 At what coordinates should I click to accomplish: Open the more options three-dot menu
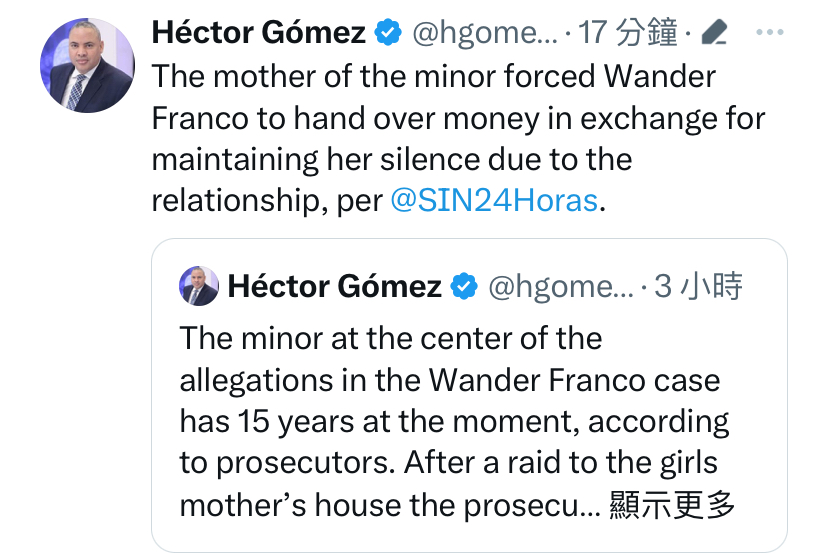pos(770,33)
